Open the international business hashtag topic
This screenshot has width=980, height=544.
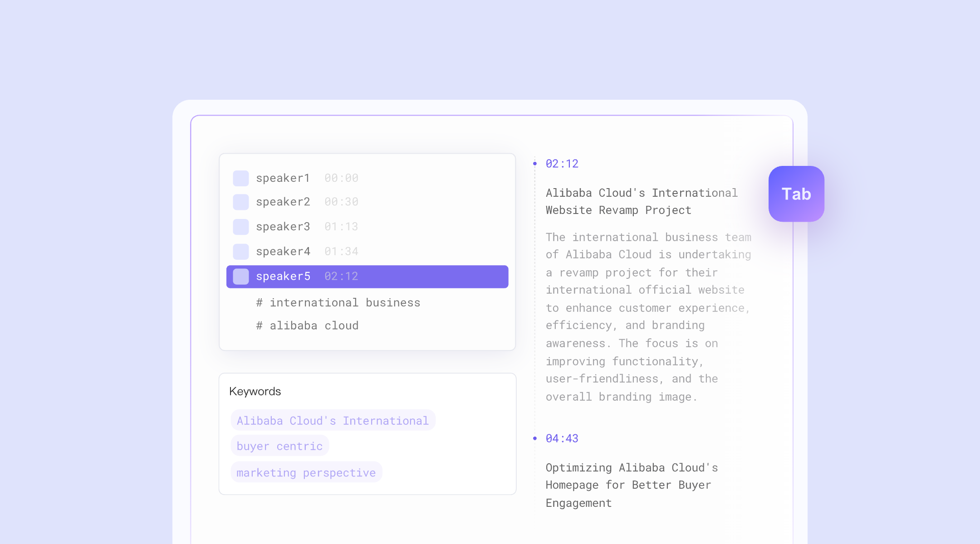(x=338, y=302)
